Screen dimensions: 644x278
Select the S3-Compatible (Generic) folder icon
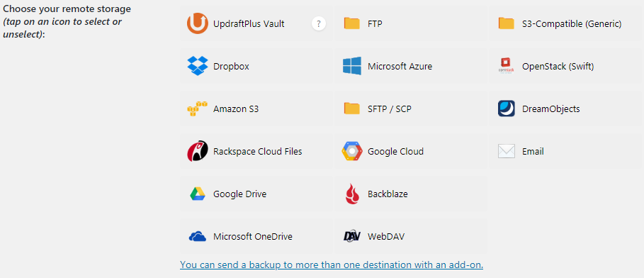pos(507,23)
